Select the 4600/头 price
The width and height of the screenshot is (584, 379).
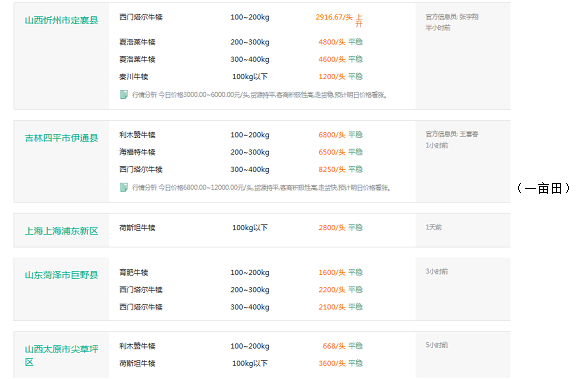click(332, 60)
